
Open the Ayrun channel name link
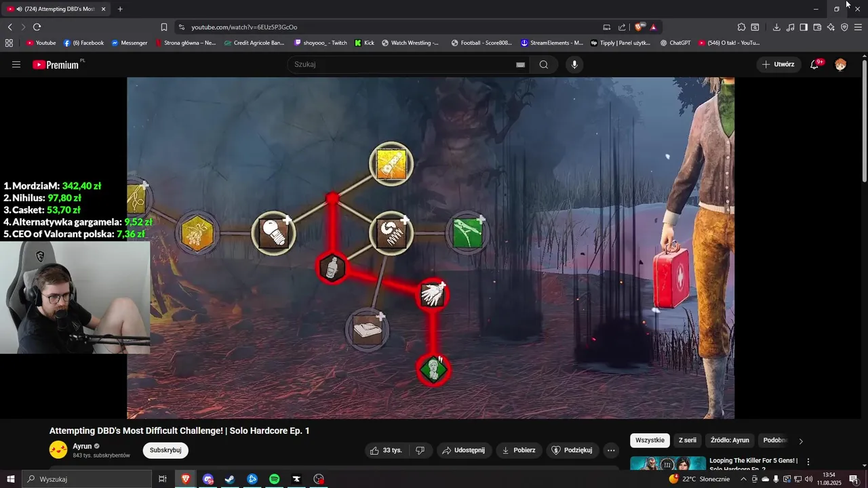click(x=82, y=446)
